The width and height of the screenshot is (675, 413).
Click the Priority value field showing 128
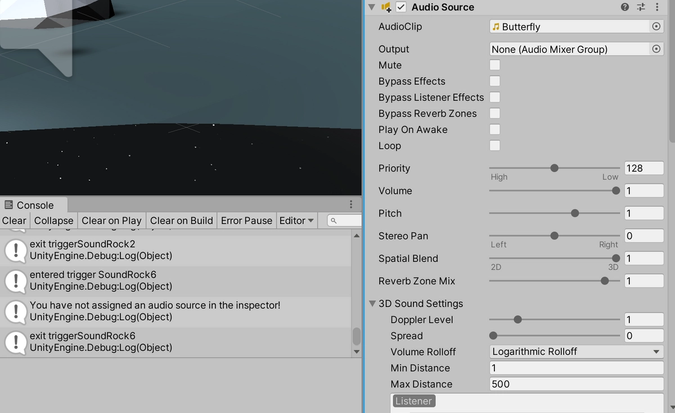(644, 168)
